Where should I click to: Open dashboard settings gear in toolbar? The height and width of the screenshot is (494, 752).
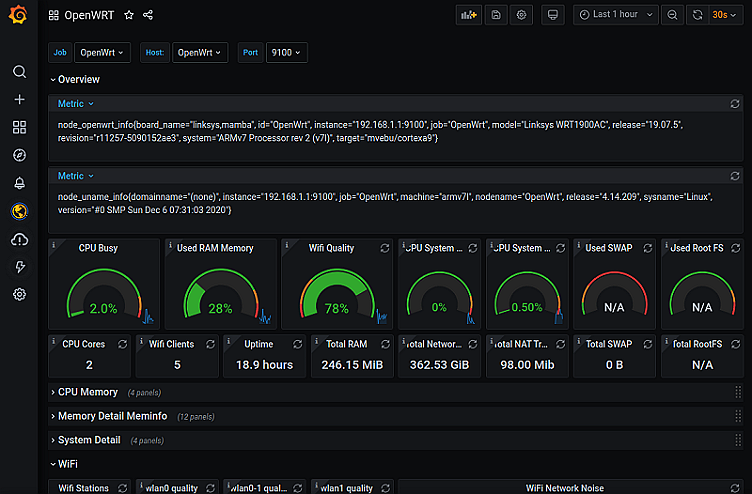coord(521,15)
